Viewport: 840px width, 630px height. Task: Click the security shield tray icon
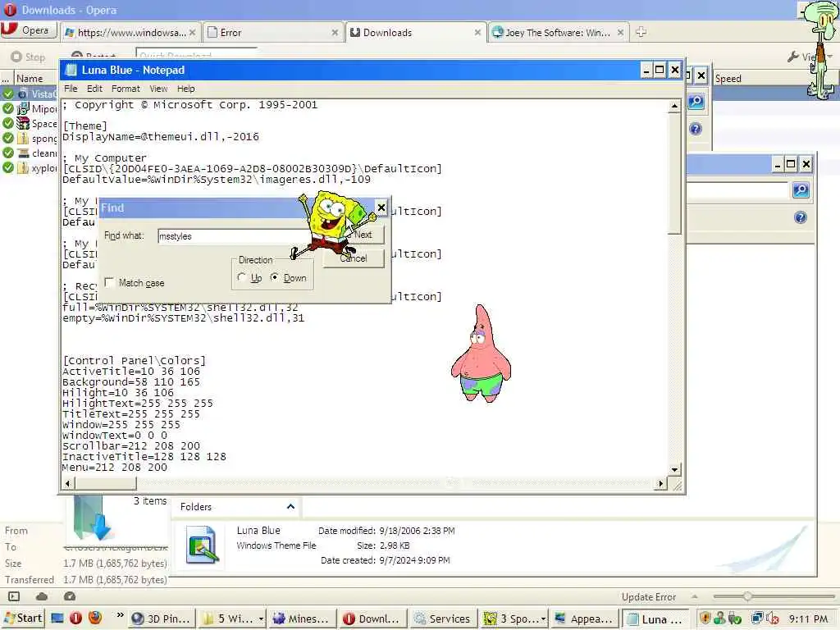(705, 619)
